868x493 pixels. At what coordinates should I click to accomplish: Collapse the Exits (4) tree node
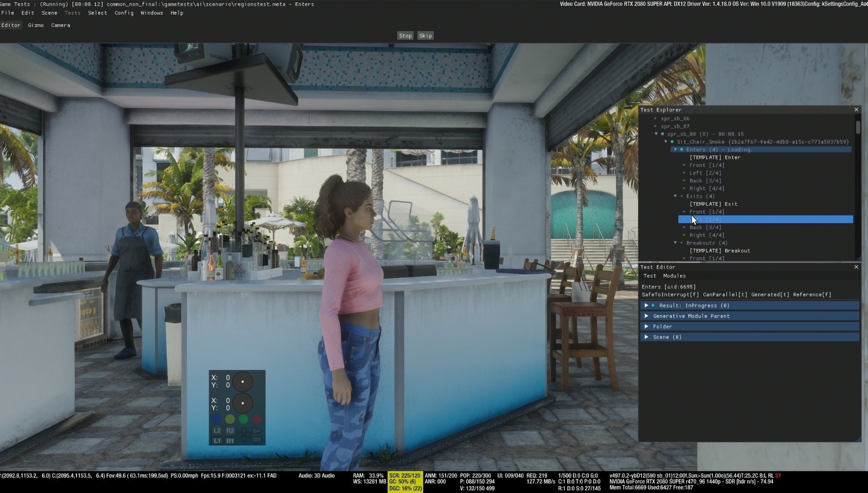pyautogui.click(x=676, y=196)
